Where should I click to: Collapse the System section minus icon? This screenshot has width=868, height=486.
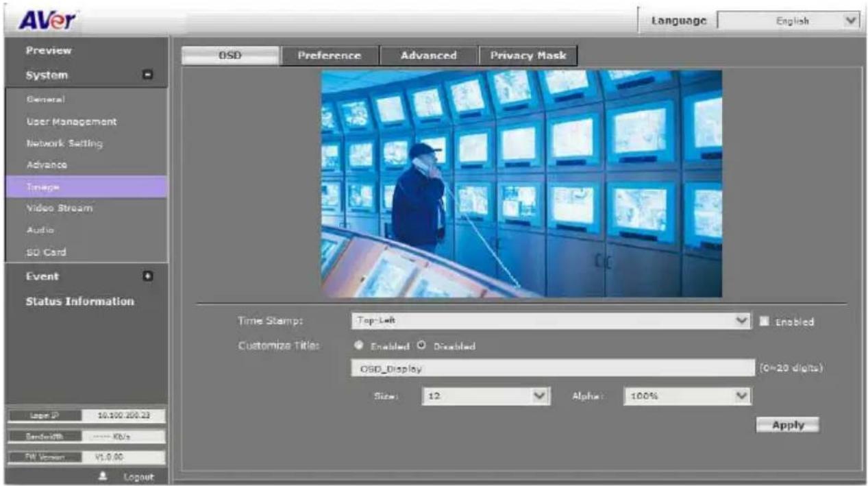coord(147,75)
